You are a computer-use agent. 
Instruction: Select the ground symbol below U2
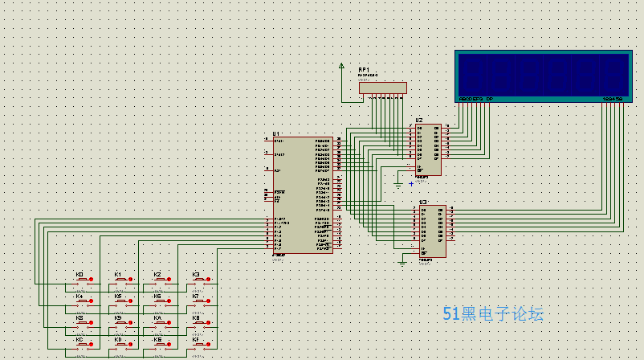[x=398, y=186]
